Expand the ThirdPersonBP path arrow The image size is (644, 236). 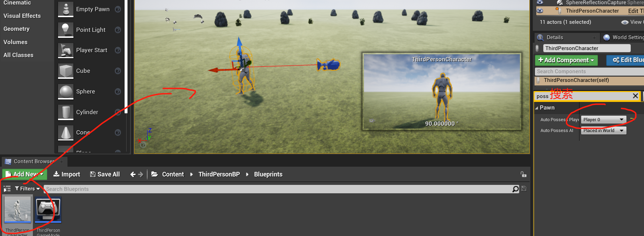(x=247, y=174)
